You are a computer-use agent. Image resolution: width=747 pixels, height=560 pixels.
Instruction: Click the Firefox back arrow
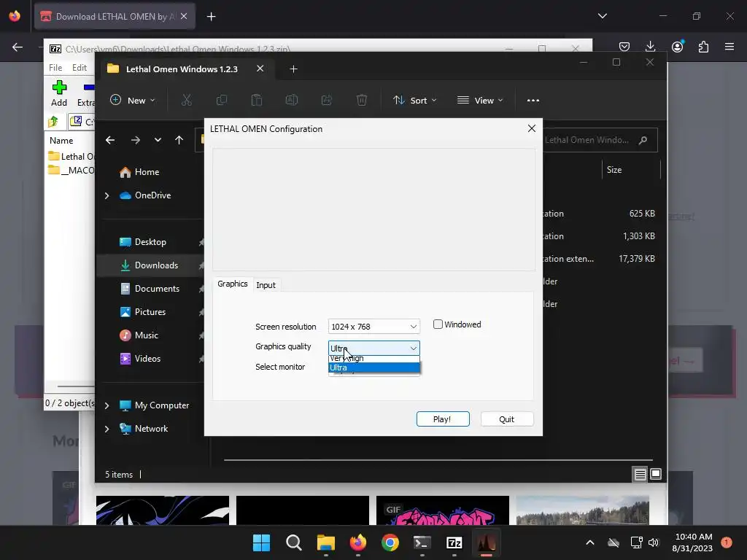coord(18,47)
